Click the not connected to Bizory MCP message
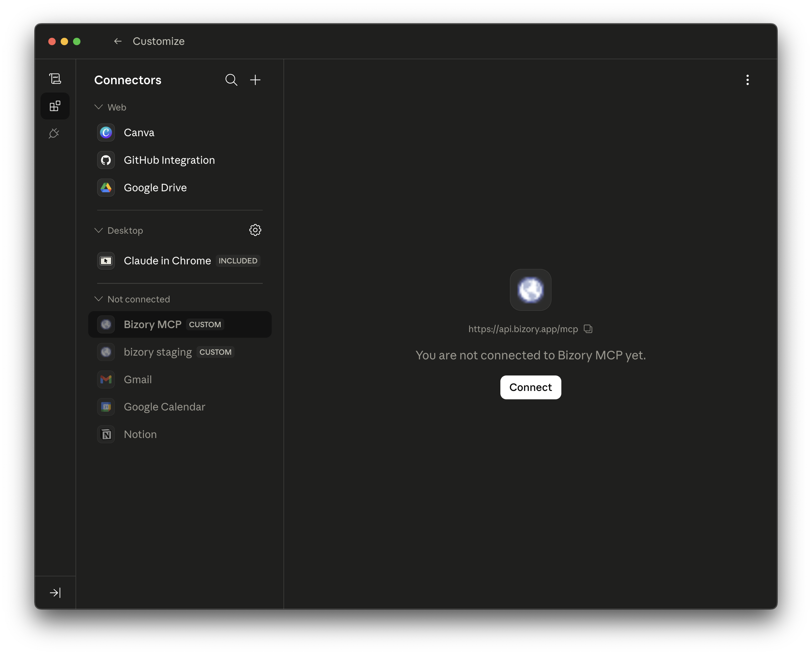The height and width of the screenshot is (655, 812). tap(530, 355)
